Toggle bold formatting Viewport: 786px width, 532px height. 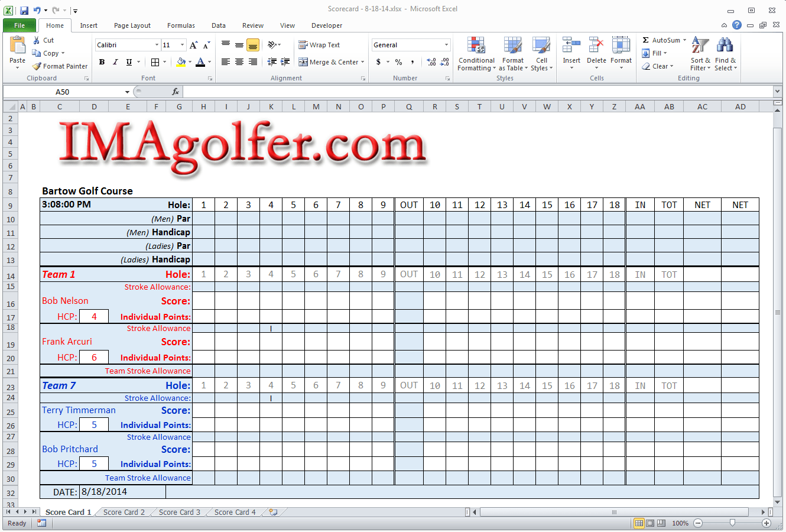click(x=102, y=61)
